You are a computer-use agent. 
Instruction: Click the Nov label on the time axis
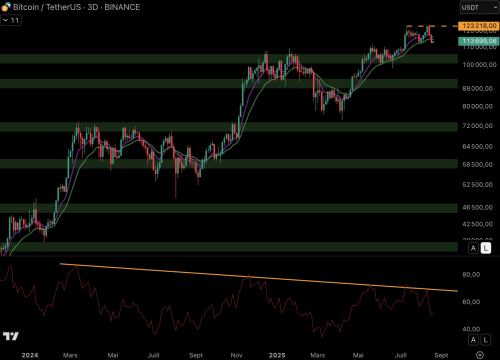point(236,355)
